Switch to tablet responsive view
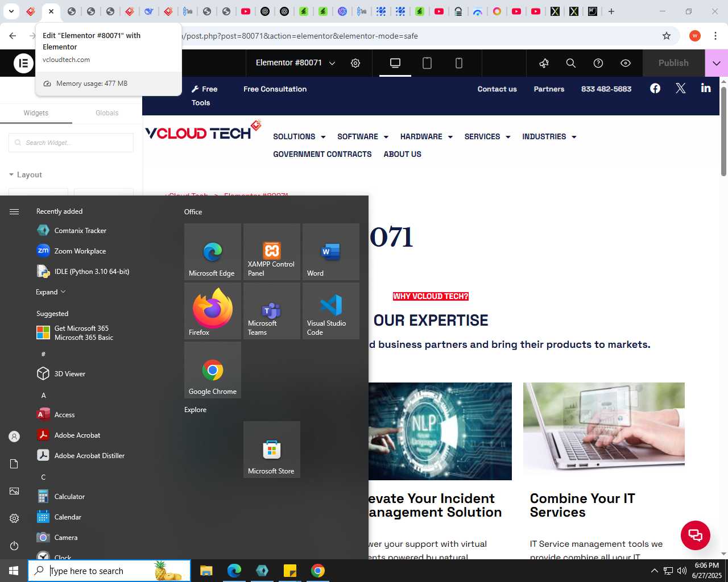The image size is (728, 582). (x=427, y=63)
